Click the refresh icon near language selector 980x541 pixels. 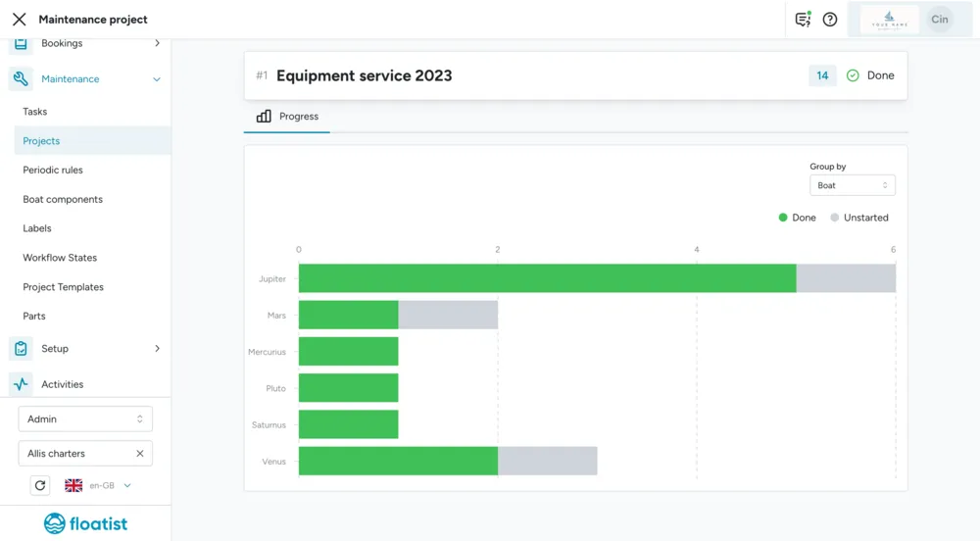point(40,485)
